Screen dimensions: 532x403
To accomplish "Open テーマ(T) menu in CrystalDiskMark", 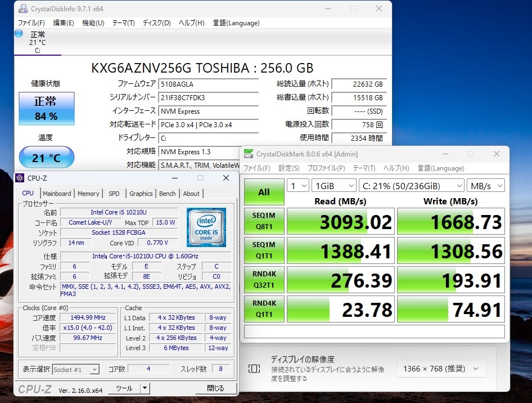I will coord(364,168).
